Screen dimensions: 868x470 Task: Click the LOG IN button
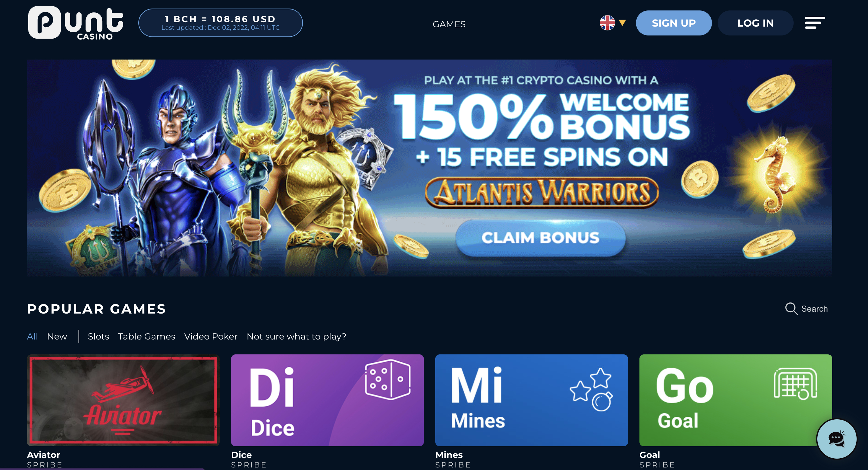[755, 23]
